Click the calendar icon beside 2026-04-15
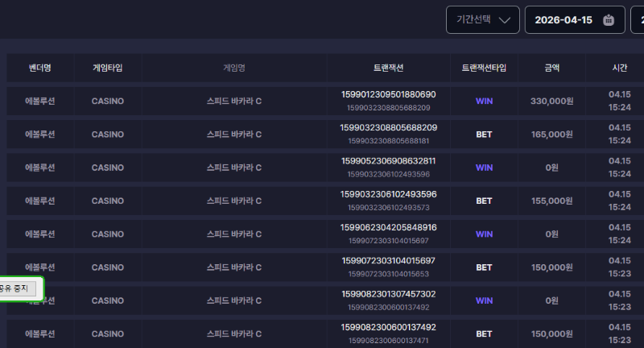The width and height of the screenshot is (644, 348). click(x=609, y=20)
